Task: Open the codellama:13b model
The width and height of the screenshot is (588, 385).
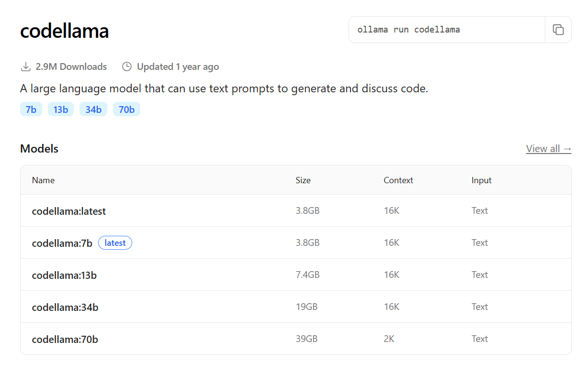Action: (x=64, y=275)
